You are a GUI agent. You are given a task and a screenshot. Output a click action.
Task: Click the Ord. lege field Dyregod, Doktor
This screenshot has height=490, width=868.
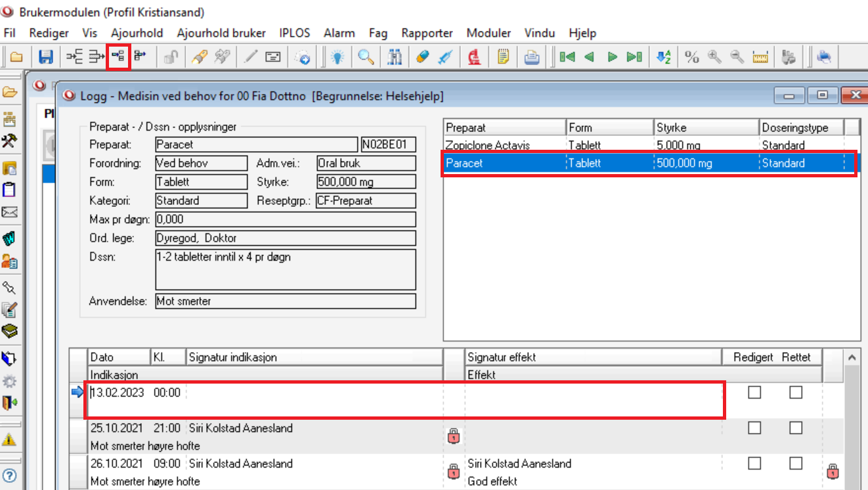pos(285,238)
